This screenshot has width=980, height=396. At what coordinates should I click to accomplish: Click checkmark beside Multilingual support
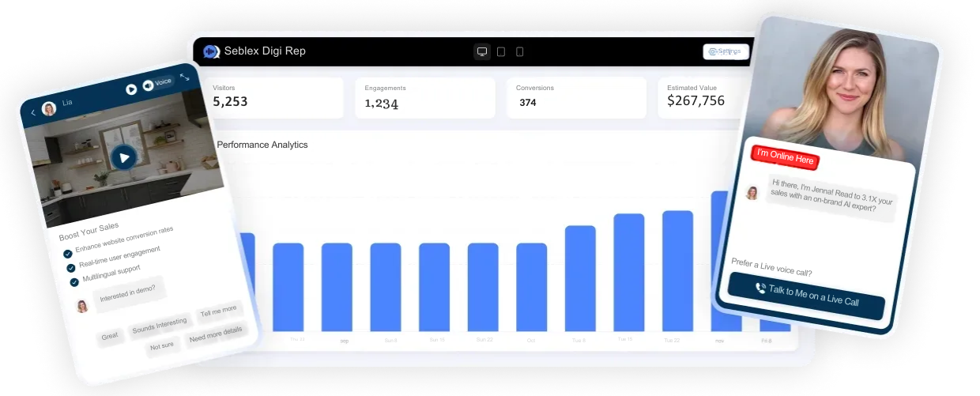pos(74,282)
